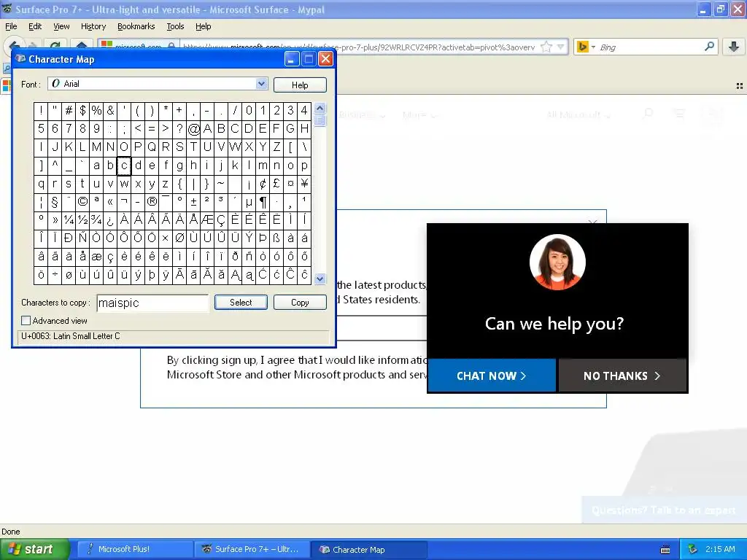
Task: Open the History menu
Action: click(93, 27)
